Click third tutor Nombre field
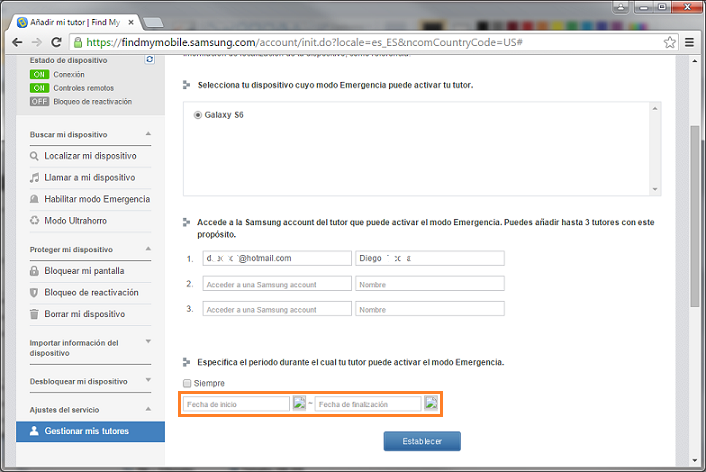Image resolution: width=706 pixels, height=472 pixels. [430, 309]
